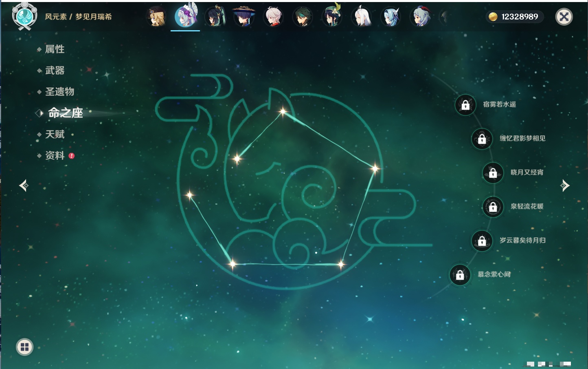This screenshot has height=369, width=588.
Task: Switch to Wanderer's avatar with wide hat
Action: pyautogui.click(x=244, y=17)
